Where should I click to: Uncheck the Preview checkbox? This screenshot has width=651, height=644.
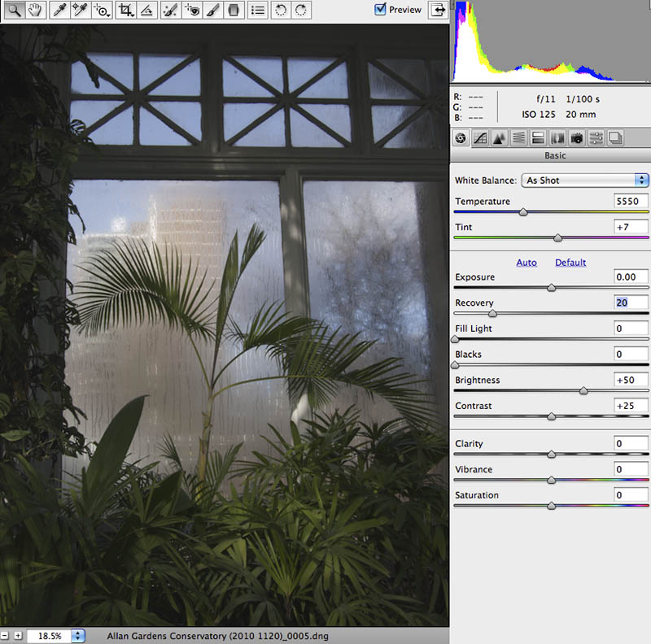point(380,10)
